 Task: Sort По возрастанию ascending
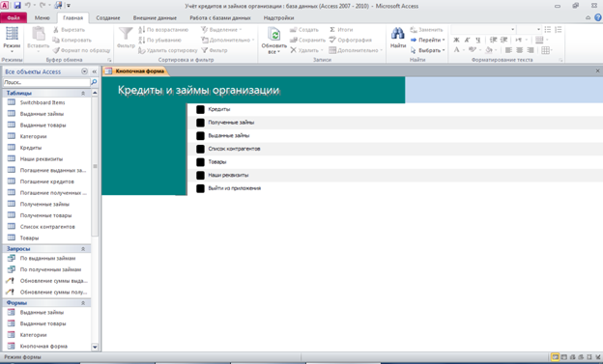(x=163, y=30)
